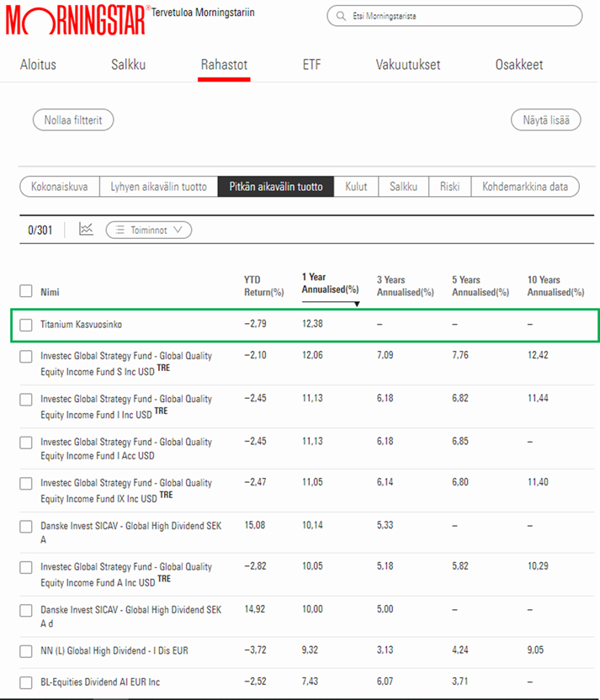Image resolution: width=600 pixels, height=700 pixels.
Task: Open the Osakkeet section
Action: coord(519,65)
